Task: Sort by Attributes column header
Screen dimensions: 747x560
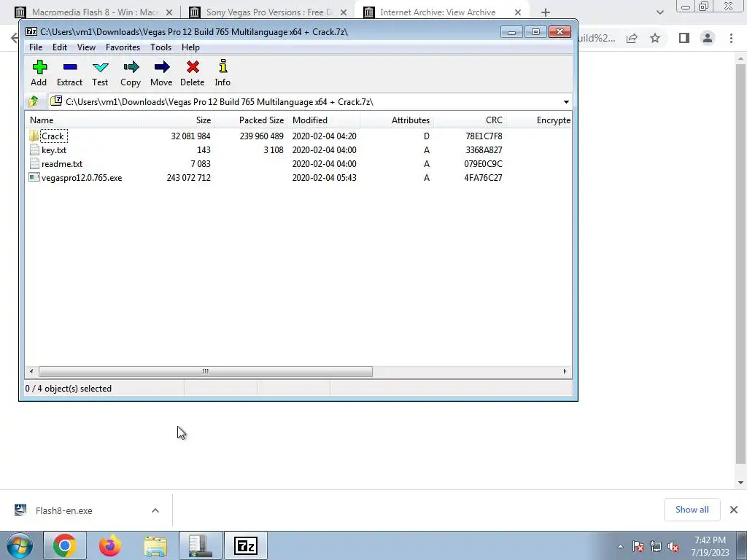Action: point(398,120)
